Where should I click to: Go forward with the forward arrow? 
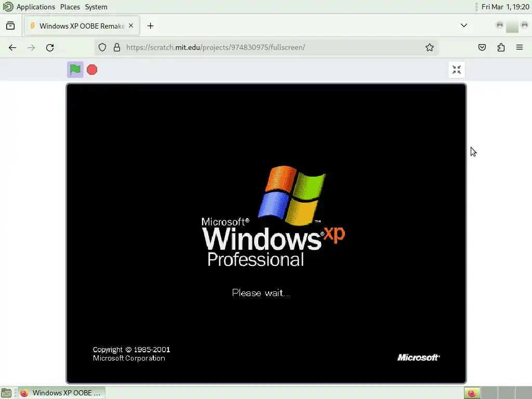pyautogui.click(x=31, y=47)
